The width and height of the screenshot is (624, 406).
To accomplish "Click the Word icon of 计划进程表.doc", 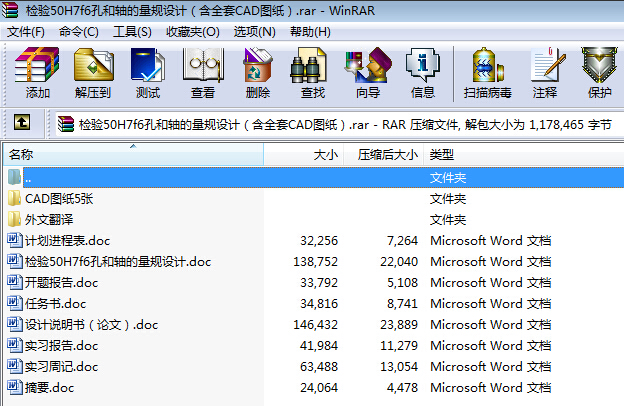I will tap(15, 240).
